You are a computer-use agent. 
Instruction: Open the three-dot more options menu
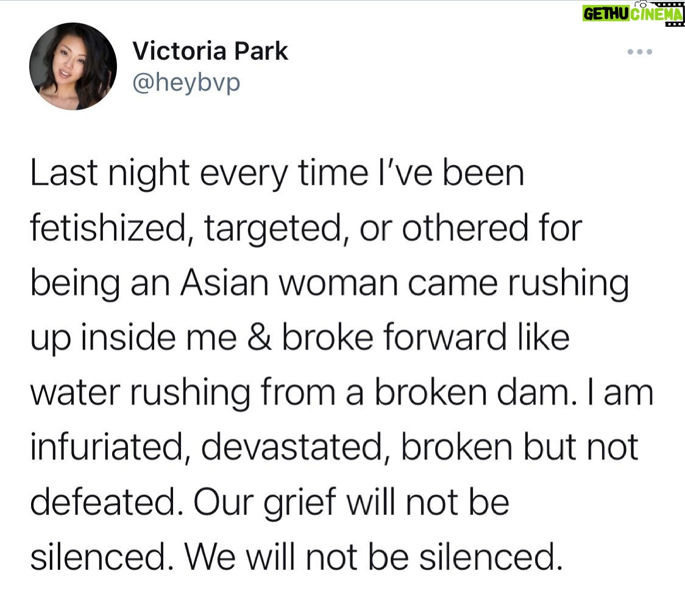coord(641,52)
